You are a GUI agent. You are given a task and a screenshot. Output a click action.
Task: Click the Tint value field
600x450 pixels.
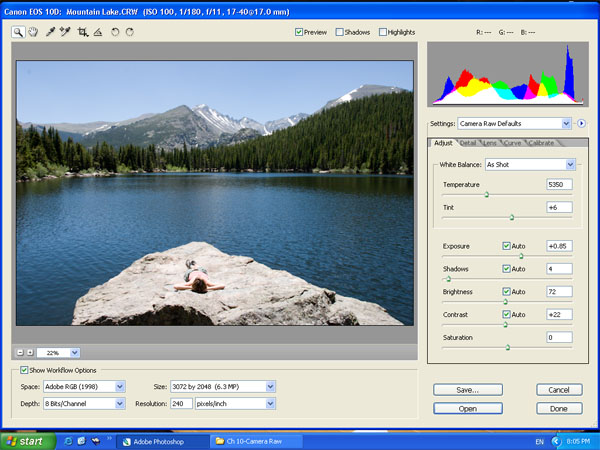tap(559, 207)
